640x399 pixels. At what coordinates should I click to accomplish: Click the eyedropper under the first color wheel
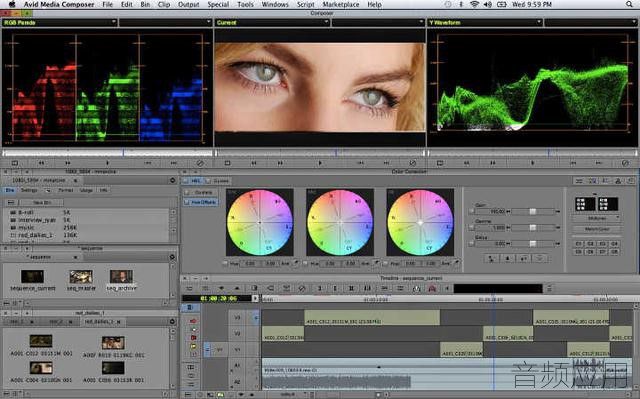(296, 263)
